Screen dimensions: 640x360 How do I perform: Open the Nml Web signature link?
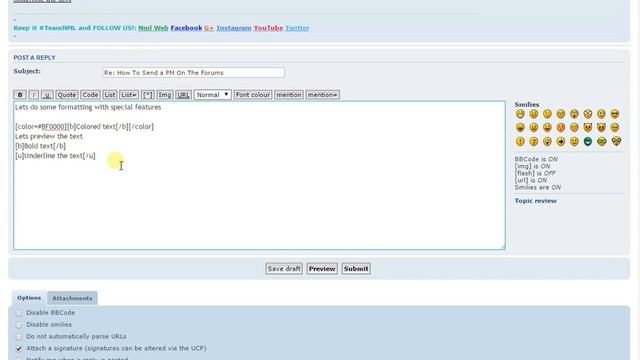click(153, 28)
